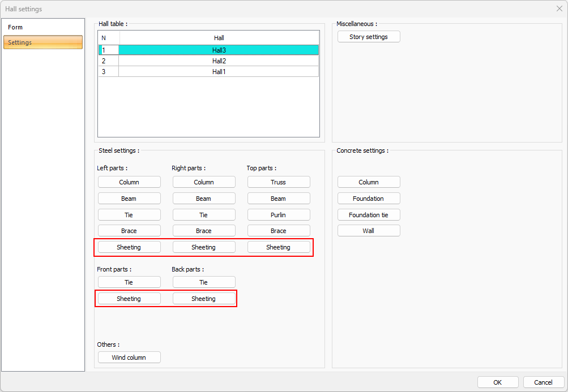Viewport: 568px width, 392px height.
Task: Open Story settings in Miscellaneous
Action: (x=369, y=37)
